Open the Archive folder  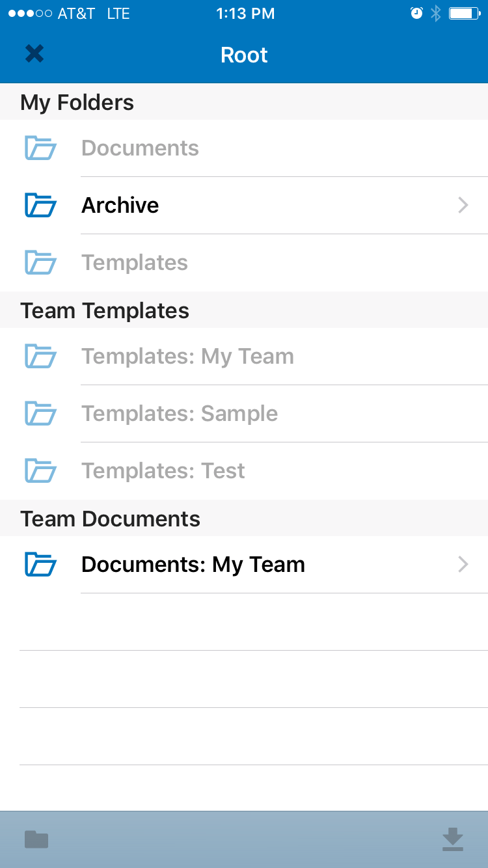120,206
